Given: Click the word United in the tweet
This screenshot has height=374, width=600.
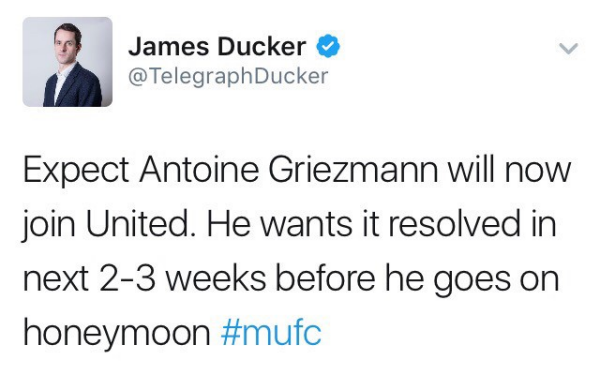Looking at the screenshot, I should pos(138,224).
